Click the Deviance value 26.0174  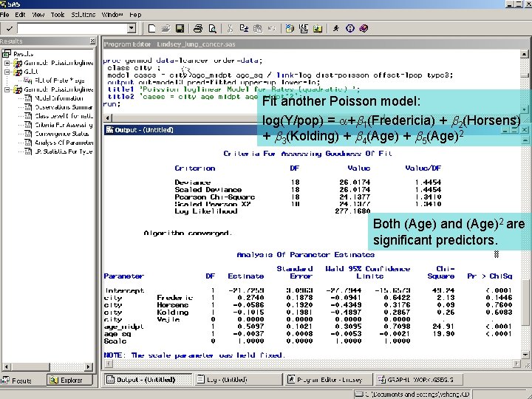[355, 183]
